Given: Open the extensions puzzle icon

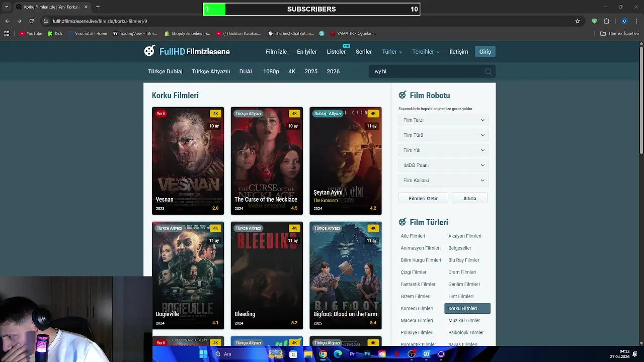Looking at the screenshot, I should (606, 21).
